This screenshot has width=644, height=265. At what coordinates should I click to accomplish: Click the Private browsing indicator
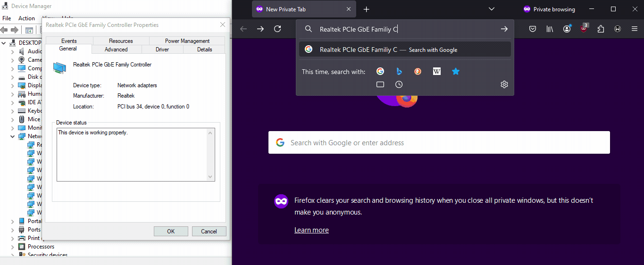[549, 9]
